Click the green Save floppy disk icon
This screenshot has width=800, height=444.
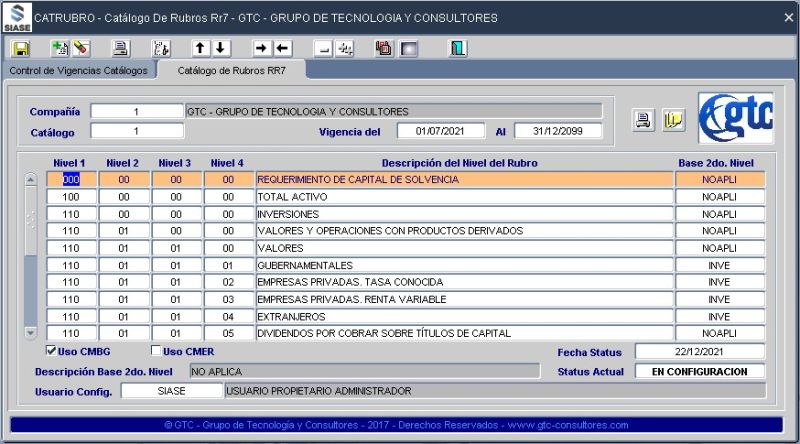coord(22,48)
